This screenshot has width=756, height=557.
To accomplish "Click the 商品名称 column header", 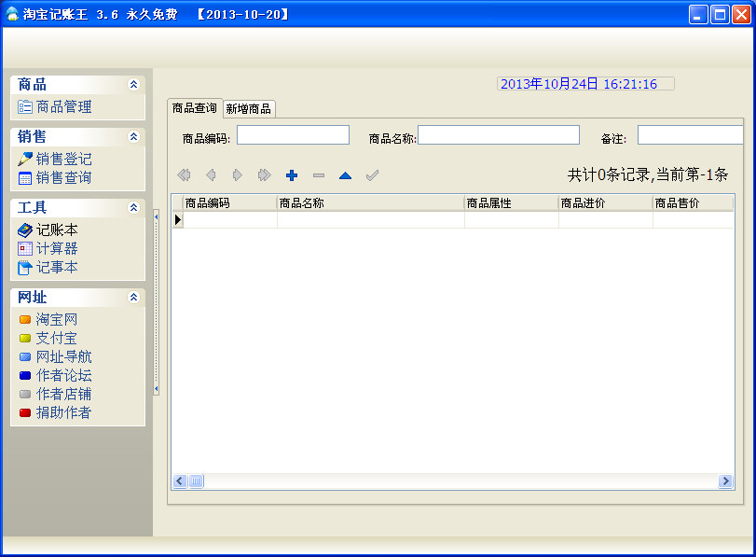I will coord(371,203).
